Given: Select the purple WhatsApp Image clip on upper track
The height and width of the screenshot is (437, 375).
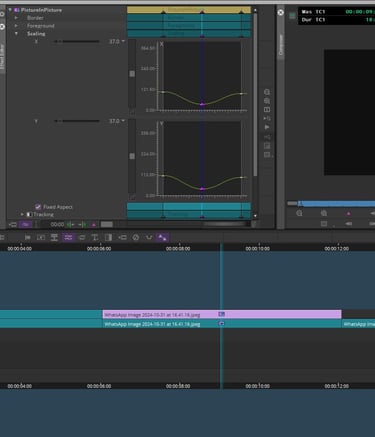Looking at the screenshot, I should (x=222, y=314).
